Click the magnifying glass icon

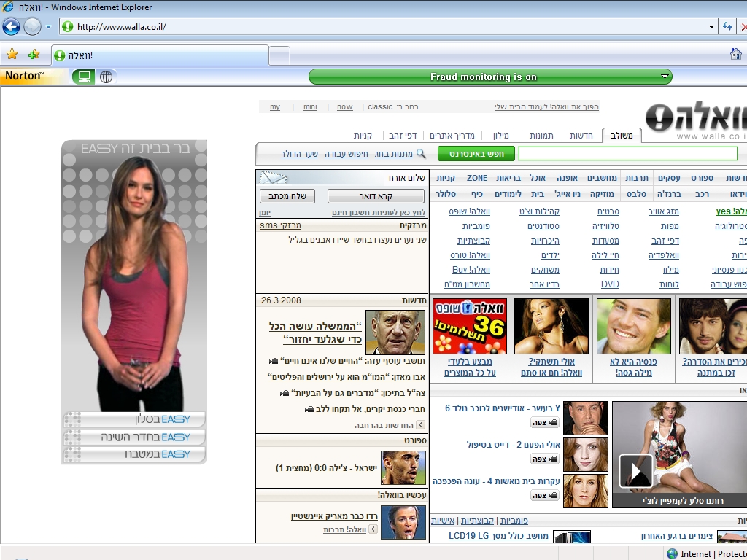[421, 153]
